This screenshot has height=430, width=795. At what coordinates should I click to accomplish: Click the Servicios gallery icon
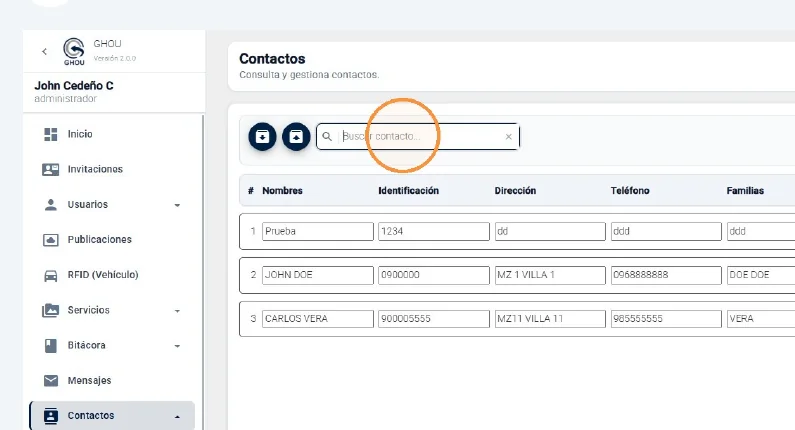pyautogui.click(x=51, y=310)
